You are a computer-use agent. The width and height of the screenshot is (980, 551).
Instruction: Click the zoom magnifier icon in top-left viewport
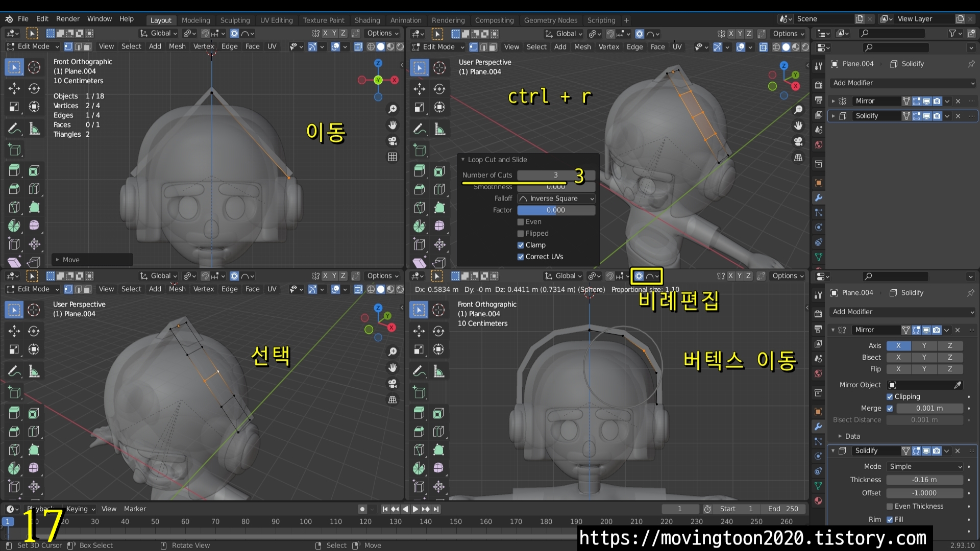click(392, 109)
